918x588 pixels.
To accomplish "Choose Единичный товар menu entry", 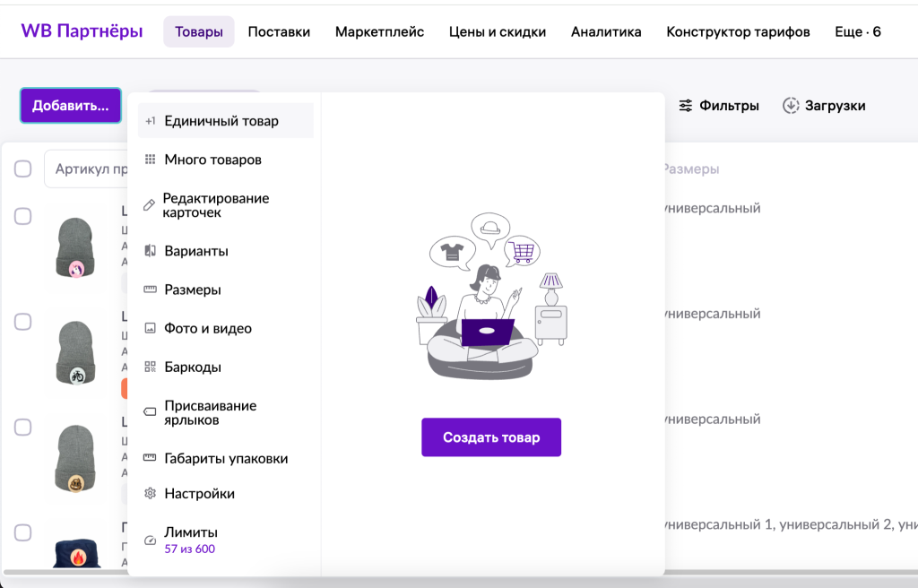I will point(225,121).
